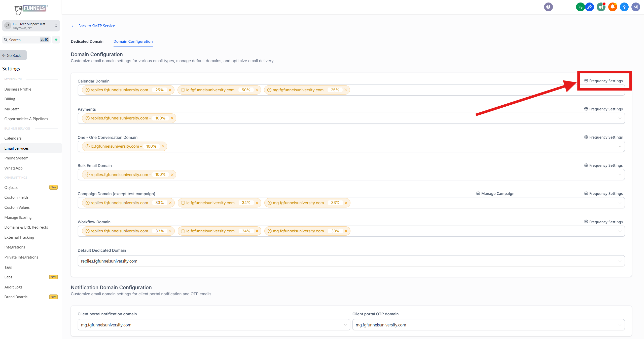644x339 pixels.
Task: Remove lc.fgfunnelsuniversity.com from Calendar Domain
Action: (257, 90)
